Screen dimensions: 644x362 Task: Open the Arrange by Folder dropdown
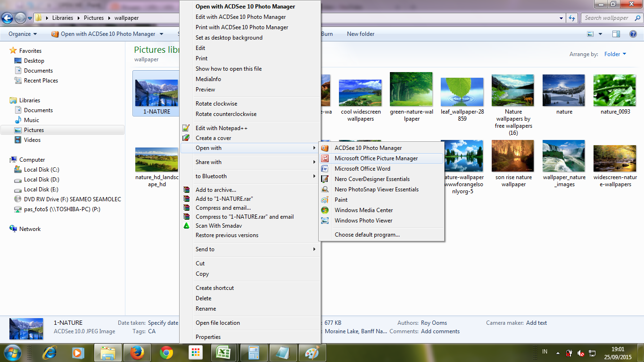tap(615, 54)
